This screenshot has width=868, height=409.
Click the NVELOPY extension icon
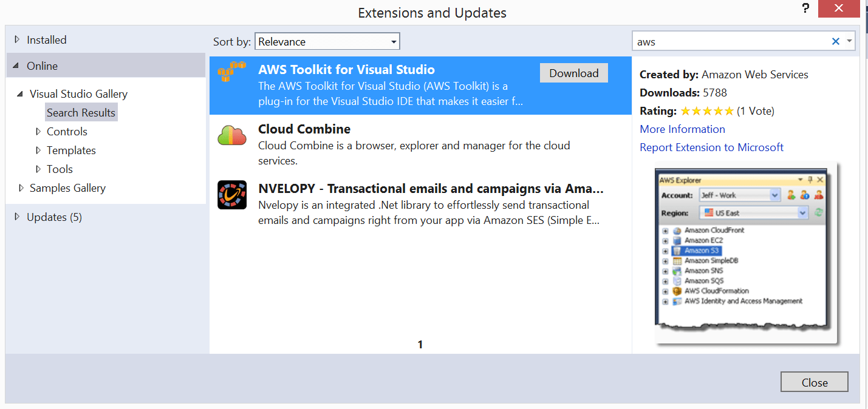231,195
